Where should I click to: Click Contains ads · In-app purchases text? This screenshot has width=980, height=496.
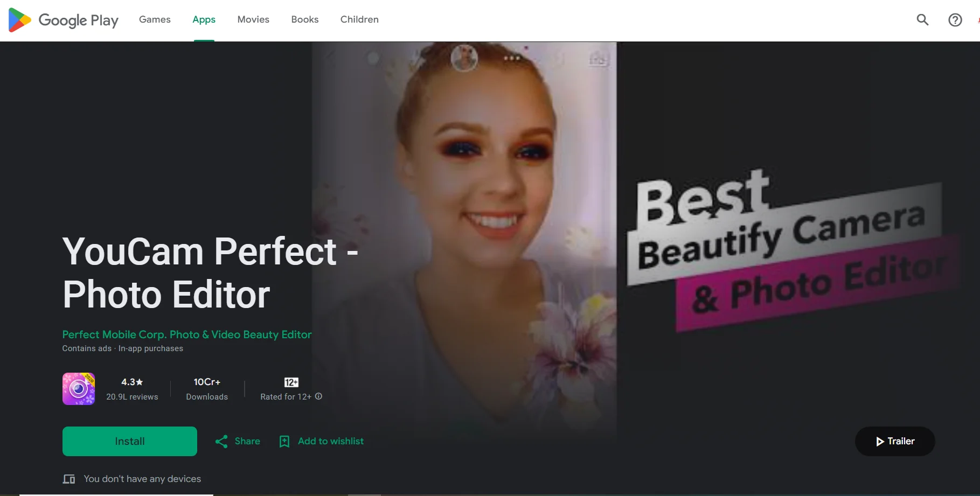point(123,348)
